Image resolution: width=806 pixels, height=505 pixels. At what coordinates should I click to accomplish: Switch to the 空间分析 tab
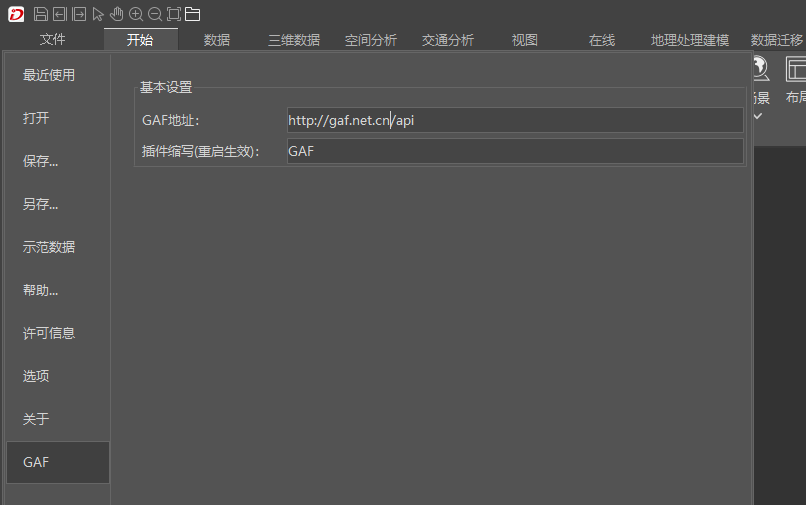pos(371,40)
